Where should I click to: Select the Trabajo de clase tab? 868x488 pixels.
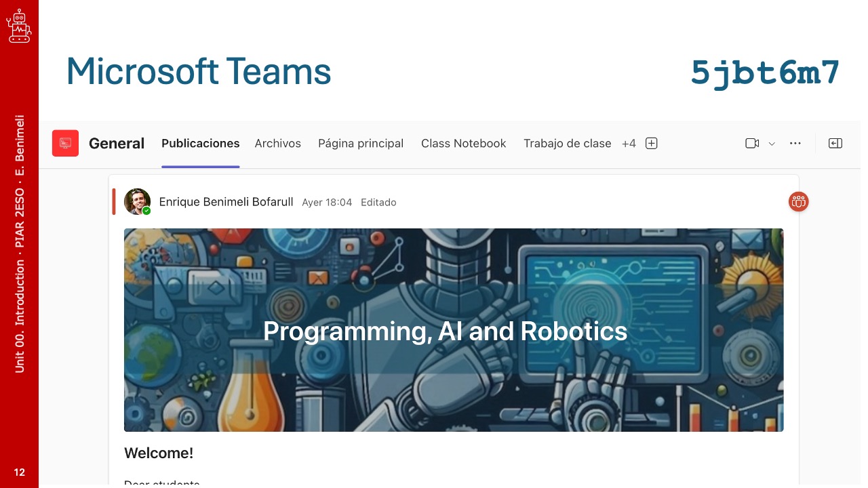click(x=567, y=143)
